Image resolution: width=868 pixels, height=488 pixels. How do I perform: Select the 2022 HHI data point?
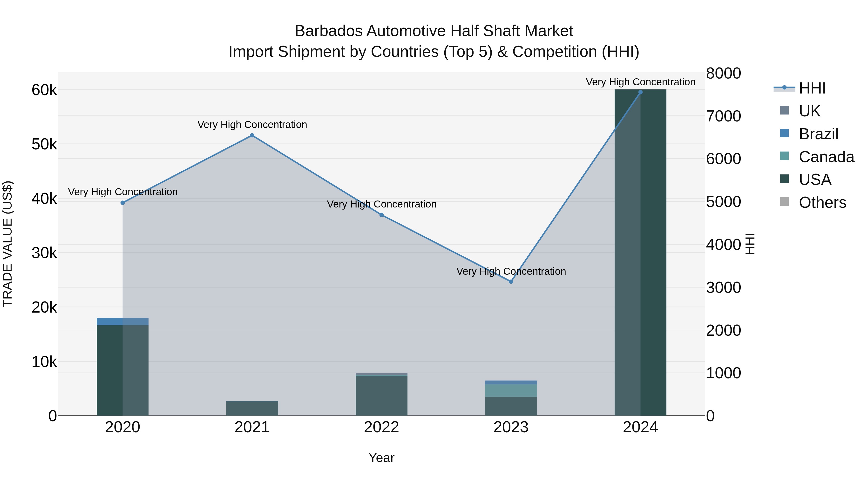coord(381,215)
